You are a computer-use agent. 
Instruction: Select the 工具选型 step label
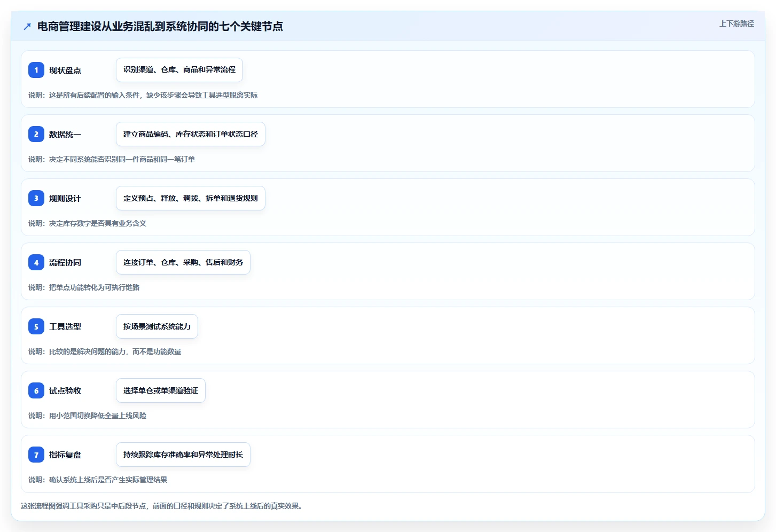tap(65, 326)
